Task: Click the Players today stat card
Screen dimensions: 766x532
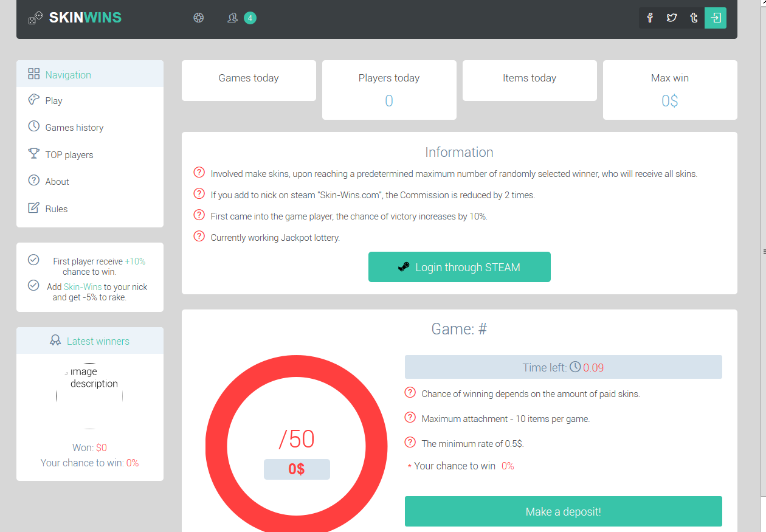Action: point(389,90)
